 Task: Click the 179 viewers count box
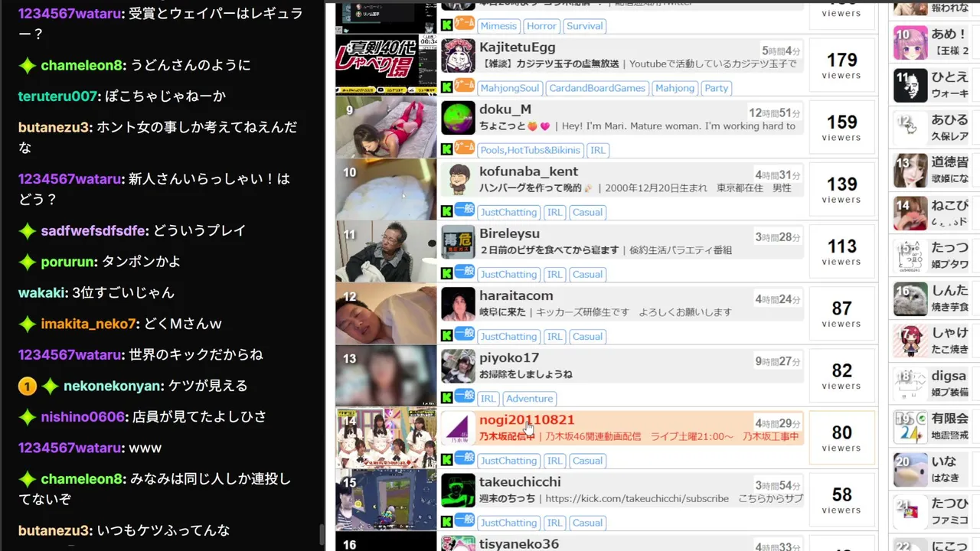point(841,65)
